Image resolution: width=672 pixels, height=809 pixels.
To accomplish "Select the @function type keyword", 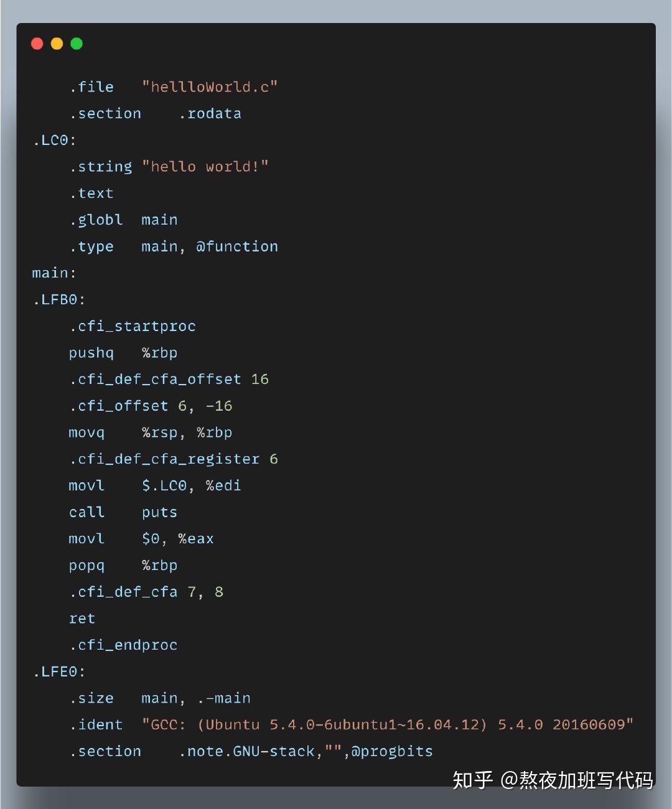I will (x=237, y=246).
